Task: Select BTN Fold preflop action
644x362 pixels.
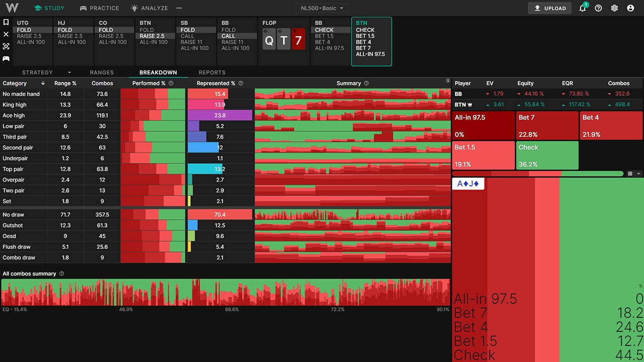Action: (x=146, y=30)
